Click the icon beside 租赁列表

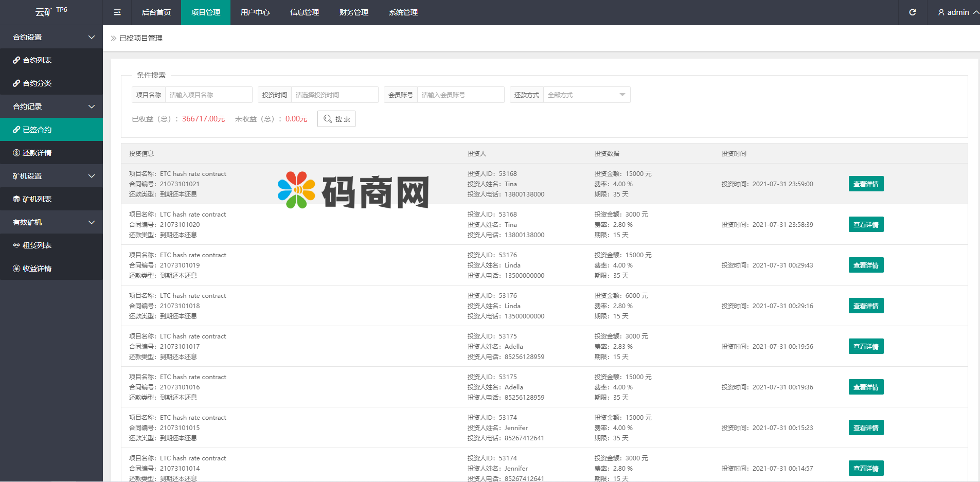[16, 245]
